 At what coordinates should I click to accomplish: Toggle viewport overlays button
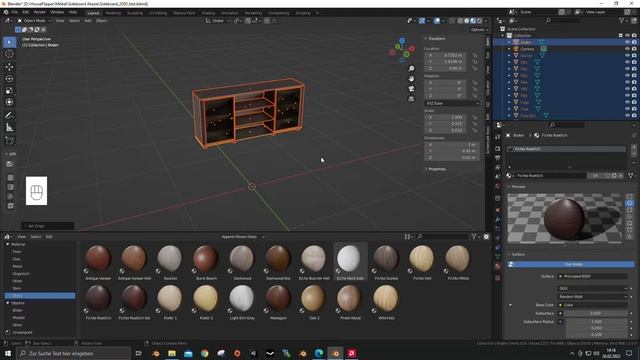tap(437, 21)
